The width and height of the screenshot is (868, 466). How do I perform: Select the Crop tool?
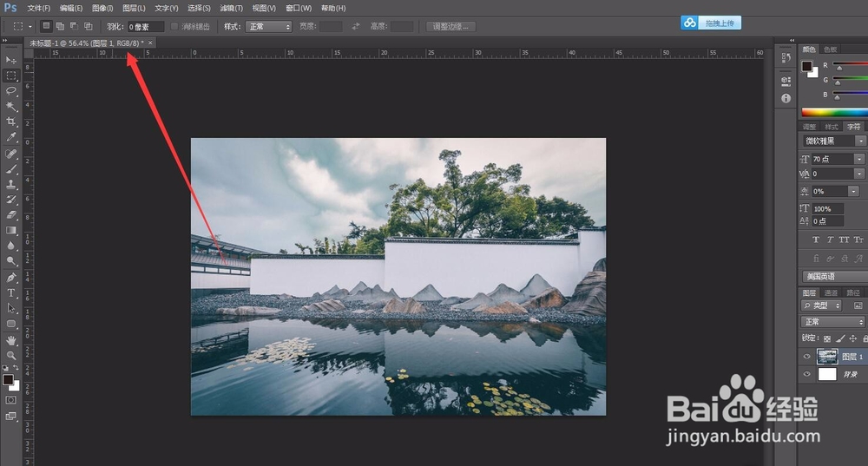coord(11,121)
